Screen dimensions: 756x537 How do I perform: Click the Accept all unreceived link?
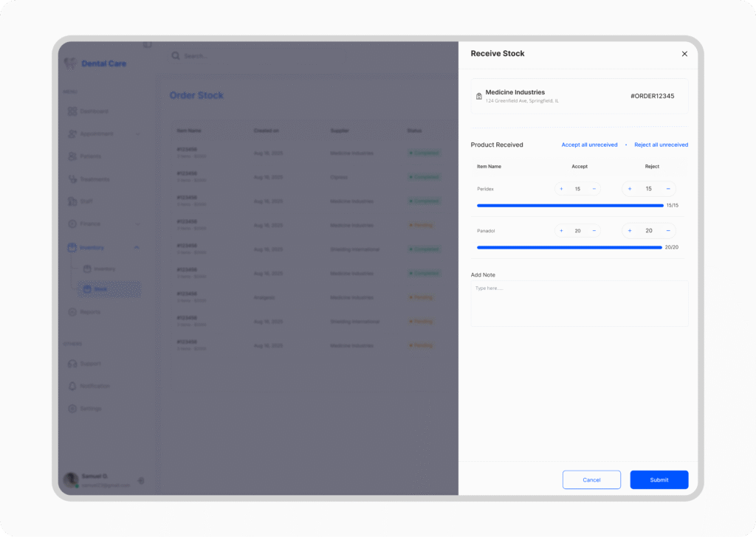(x=589, y=145)
